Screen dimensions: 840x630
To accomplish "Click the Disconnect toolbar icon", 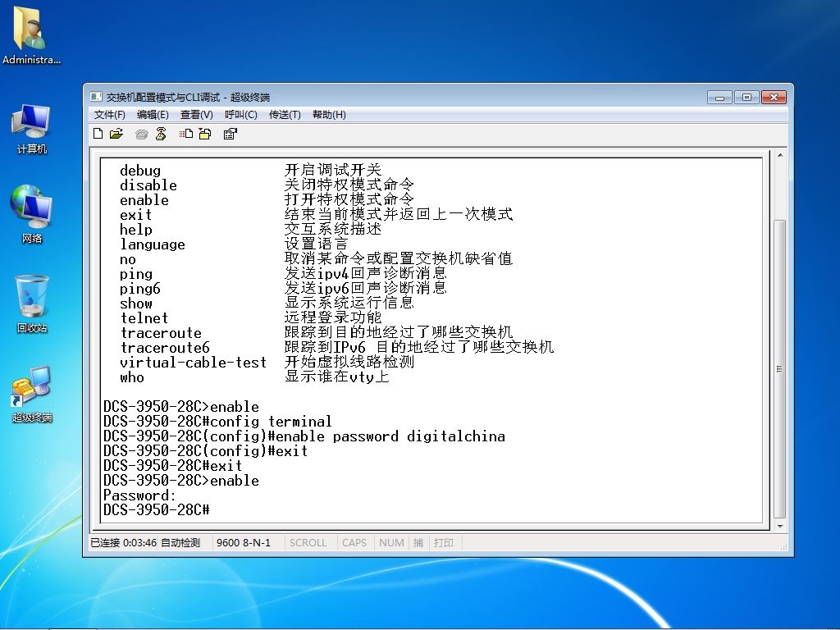I will [161, 134].
